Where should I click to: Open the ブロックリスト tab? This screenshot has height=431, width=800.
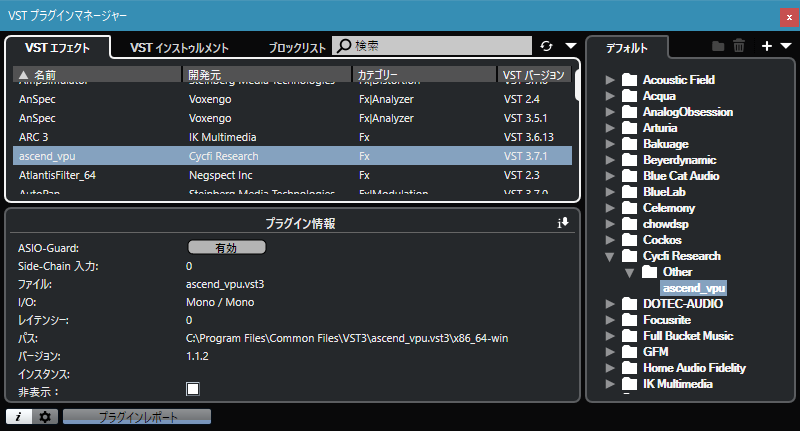click(x=297, y=48)
